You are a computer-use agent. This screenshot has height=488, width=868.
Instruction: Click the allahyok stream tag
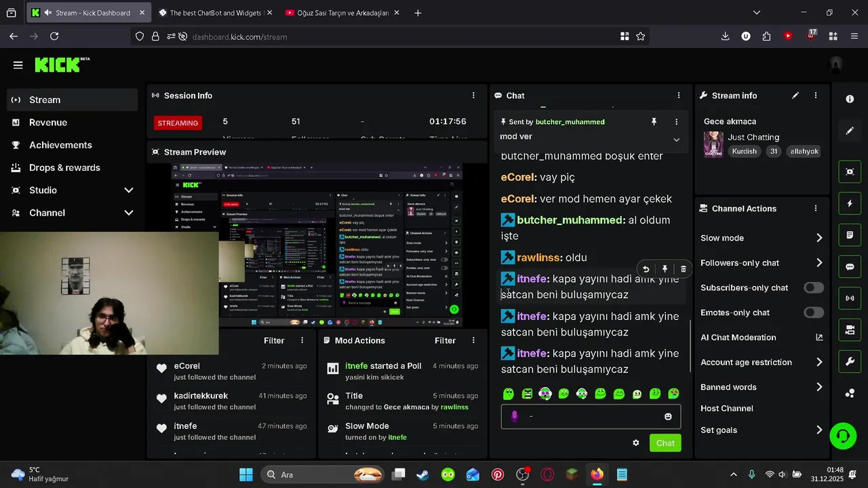804,152
